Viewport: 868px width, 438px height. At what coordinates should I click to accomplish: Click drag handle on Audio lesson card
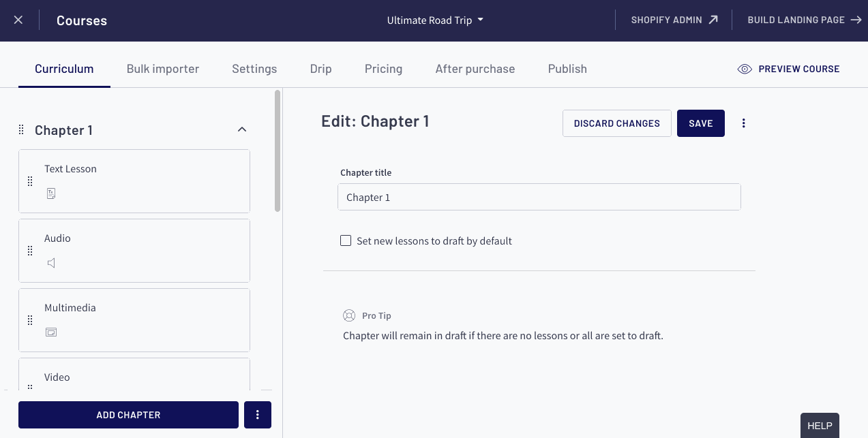click(x=30, y=251)
